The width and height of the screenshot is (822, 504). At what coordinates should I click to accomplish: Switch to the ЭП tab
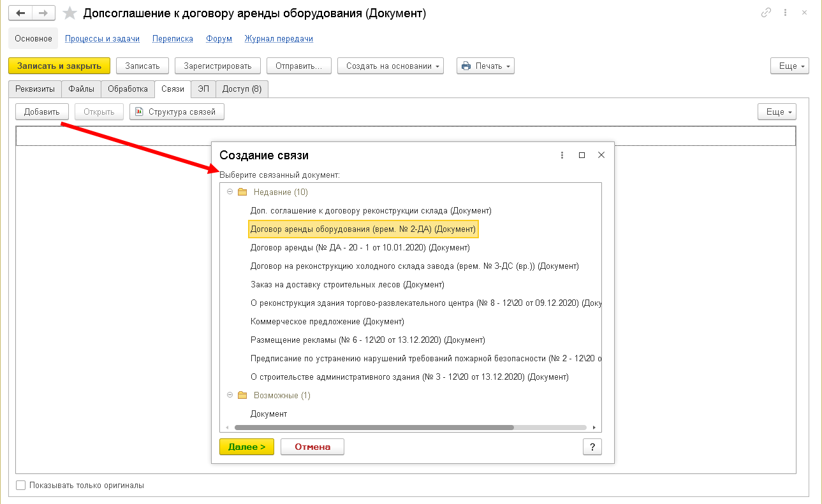click(x=203, y=89)
